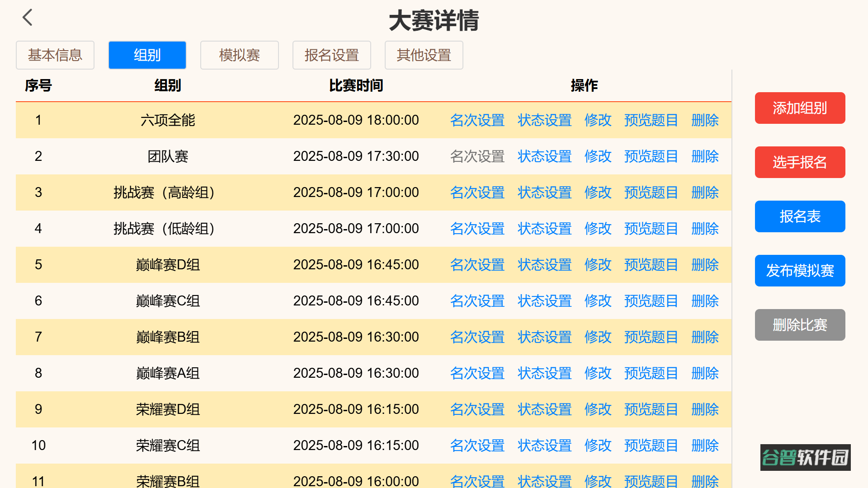Click 预览题目 for 巅峰赛C组

tap(651, 301)
